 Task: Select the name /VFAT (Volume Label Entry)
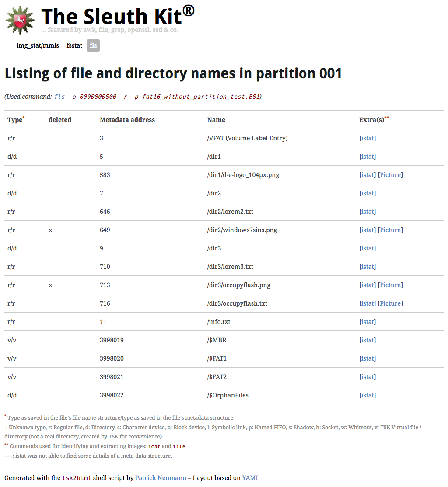(x=247, y=138)
